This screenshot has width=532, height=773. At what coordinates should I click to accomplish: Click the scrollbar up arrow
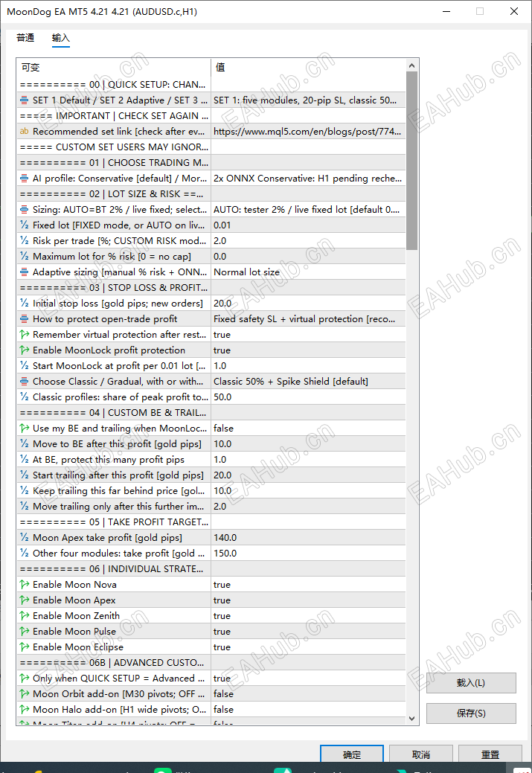pyautogui.click(x=411, y=65)
